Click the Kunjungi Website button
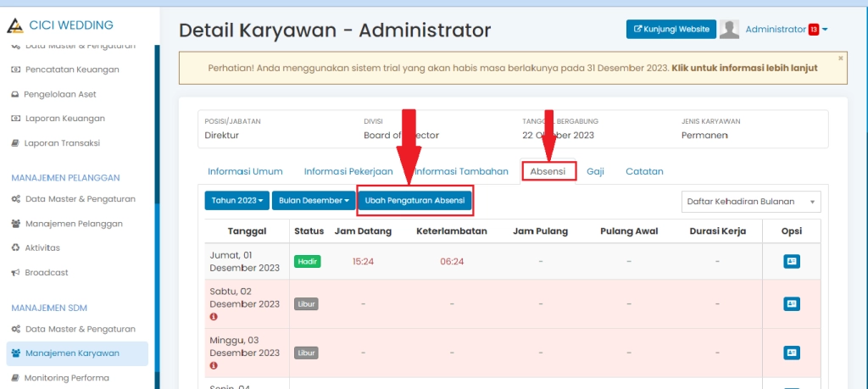The width and height of the screenshot is (868, 389). (670, 30)
